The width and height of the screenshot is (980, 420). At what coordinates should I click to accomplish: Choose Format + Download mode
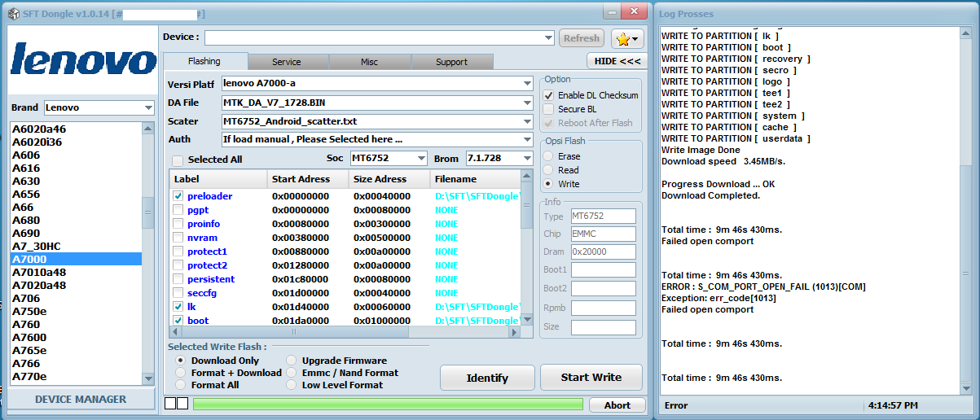tap(181, 373)
